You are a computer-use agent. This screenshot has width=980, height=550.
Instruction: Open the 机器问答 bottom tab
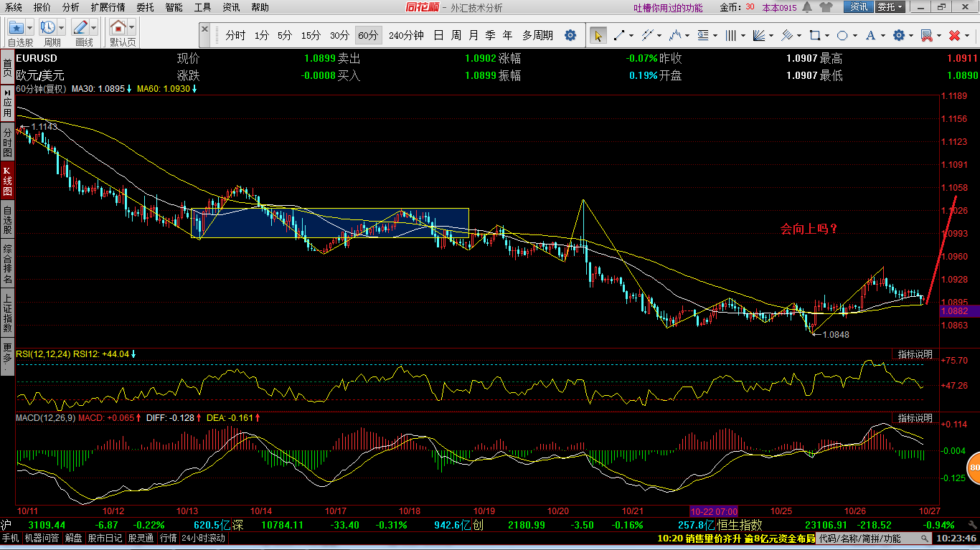(43, 538)
